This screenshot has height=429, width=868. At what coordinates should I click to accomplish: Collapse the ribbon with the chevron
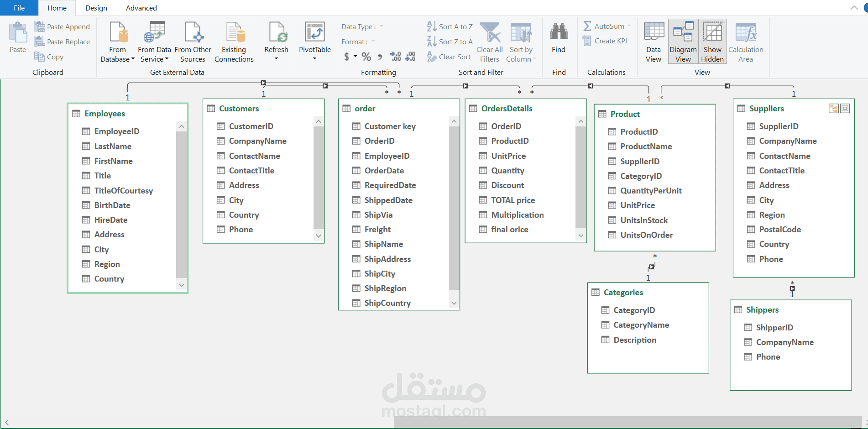point(854,7)
